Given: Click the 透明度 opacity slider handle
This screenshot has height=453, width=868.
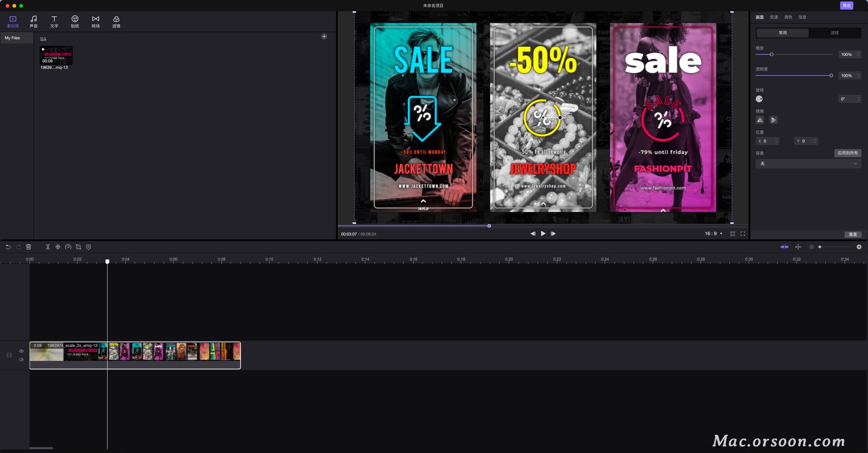Looking at the screenshot, I should (x=831, y=76).
